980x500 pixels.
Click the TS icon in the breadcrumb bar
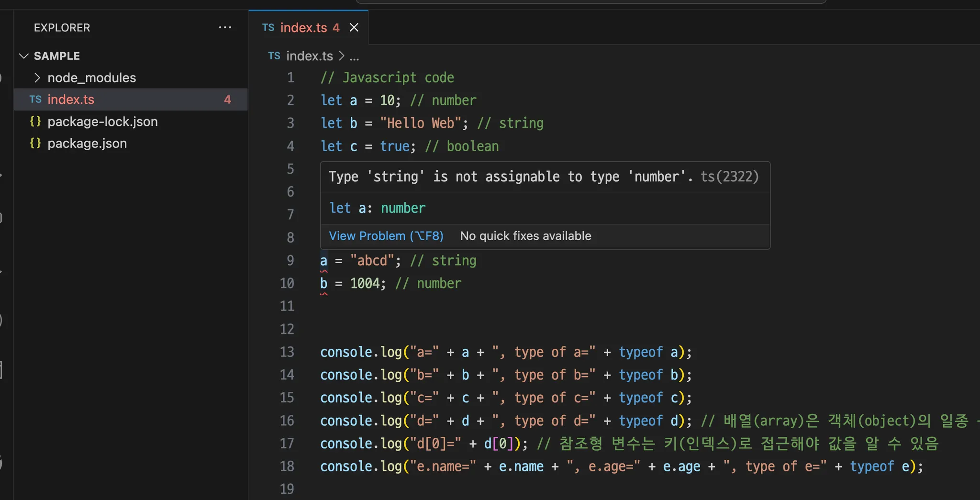(x=274, y=56)
